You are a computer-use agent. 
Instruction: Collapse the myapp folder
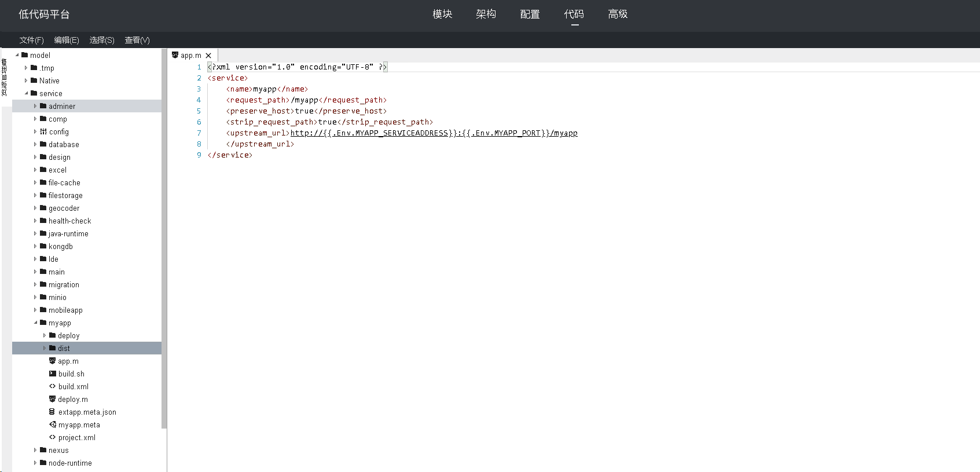click(x=35, y=323)
